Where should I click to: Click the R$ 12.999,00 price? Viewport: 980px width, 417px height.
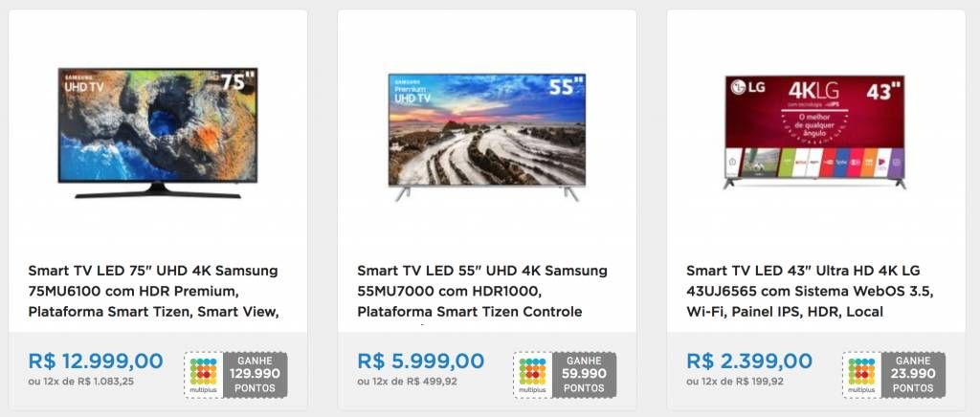pos(96,361)
